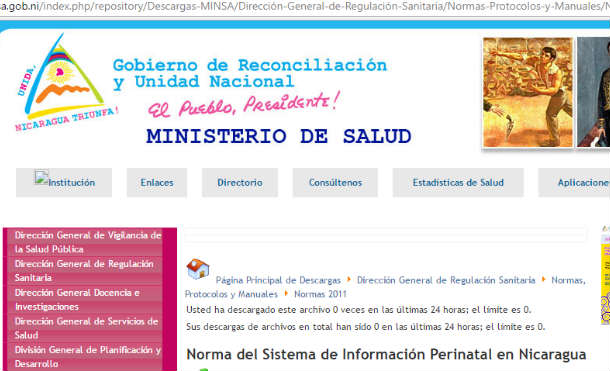Go to Normas, Protocolos y Manuales breadcrumb
The width and height of the screenshot is (610, 371).
click(385, 287)
